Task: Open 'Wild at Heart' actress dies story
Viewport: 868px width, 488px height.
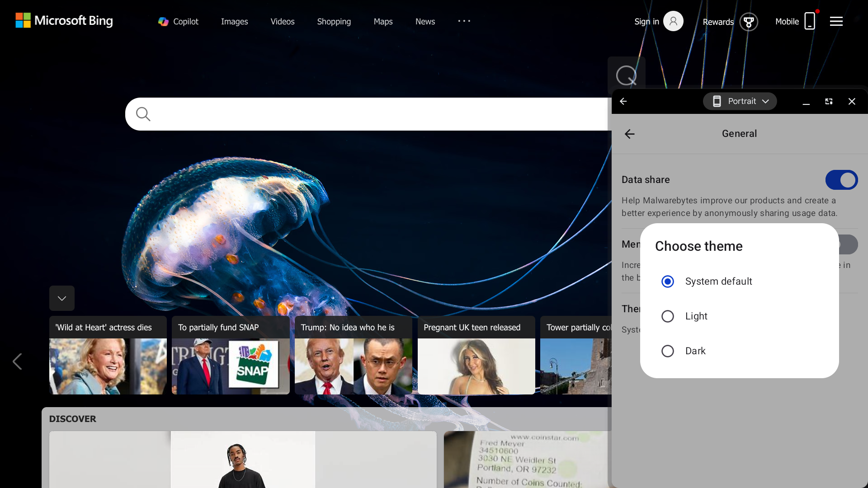Action: coord(108,355)
